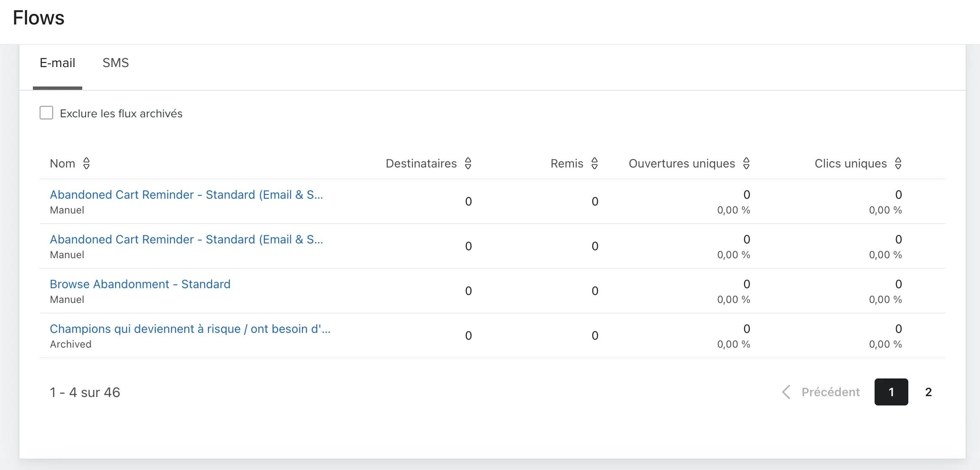980x470 pixels.
Task: Click the Nom column header
Action: coord(62,163)
